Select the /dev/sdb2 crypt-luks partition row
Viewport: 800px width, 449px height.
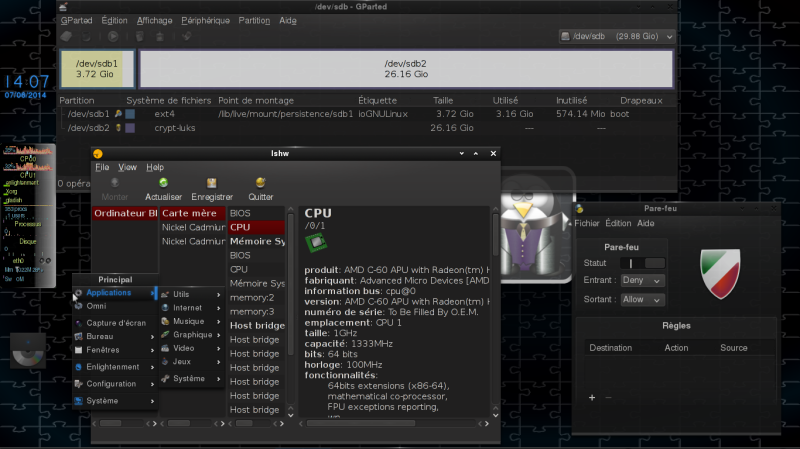pos(90,128)
